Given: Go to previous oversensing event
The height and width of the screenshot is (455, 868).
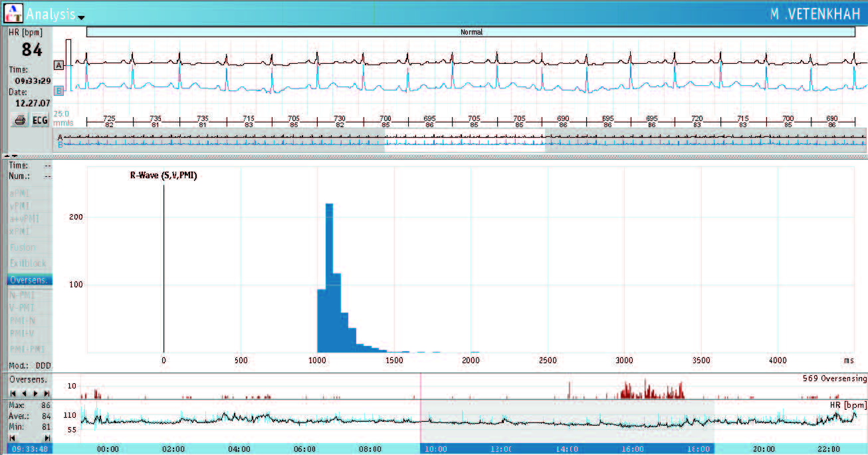Looking at the screenshot, I should click(x=24, y=394).
